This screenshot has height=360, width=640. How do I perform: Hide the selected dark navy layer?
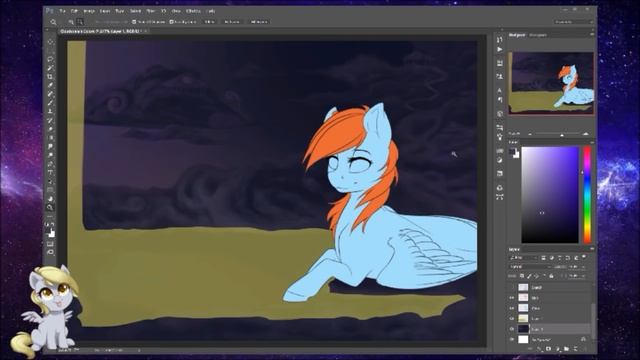pyautogui.click(x=512, y=329)
